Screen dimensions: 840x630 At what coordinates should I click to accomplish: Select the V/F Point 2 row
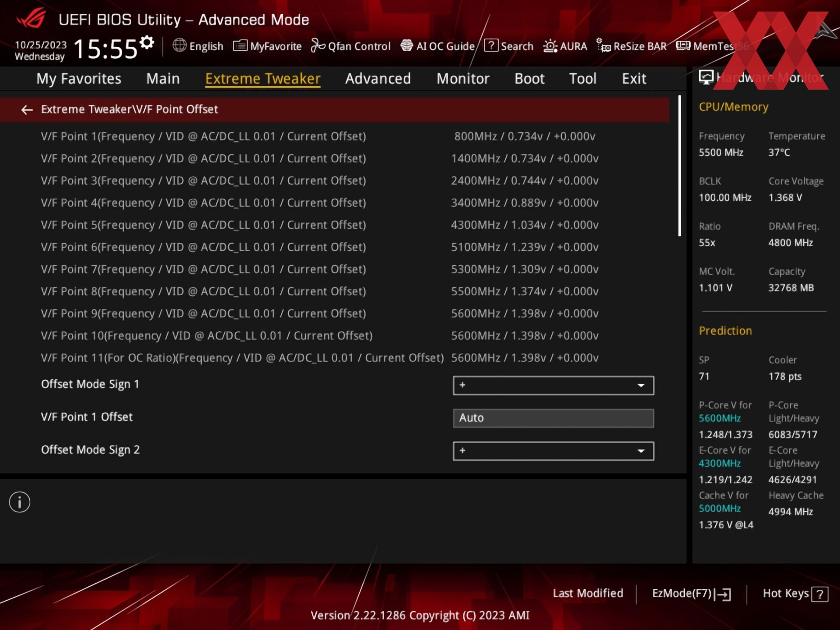[335, 159]
